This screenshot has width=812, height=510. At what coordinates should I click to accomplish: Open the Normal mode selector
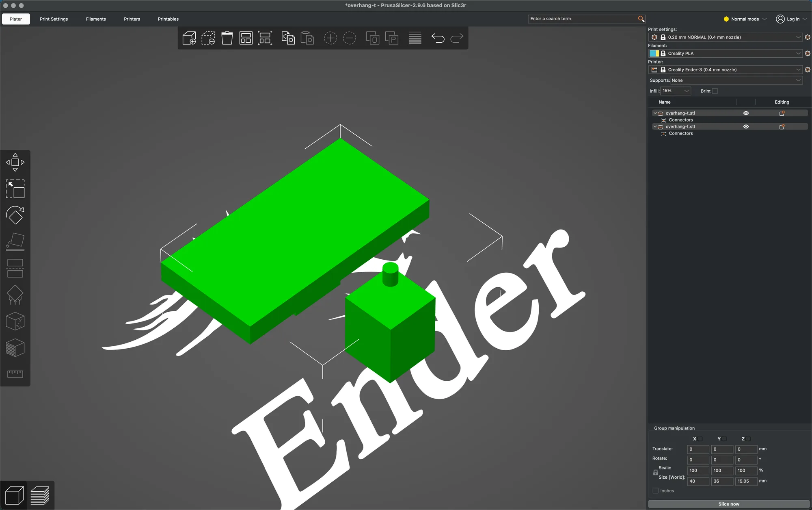click(745, 19)
